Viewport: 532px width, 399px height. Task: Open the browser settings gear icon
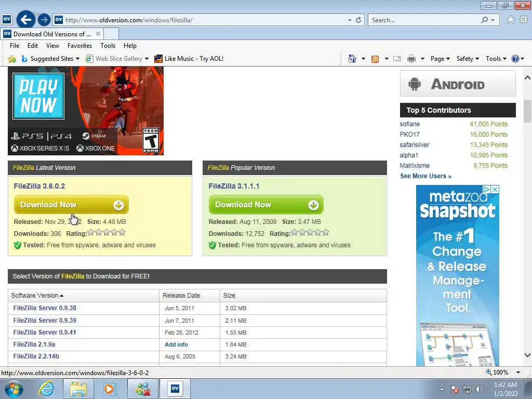coord(524,20)
